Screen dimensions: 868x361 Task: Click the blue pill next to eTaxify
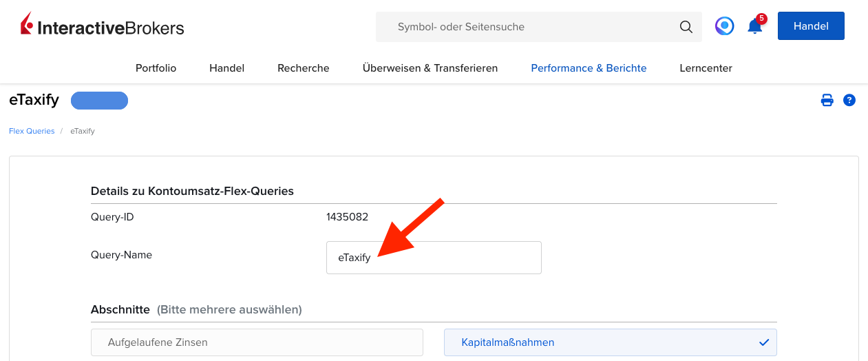pos(99,101)
